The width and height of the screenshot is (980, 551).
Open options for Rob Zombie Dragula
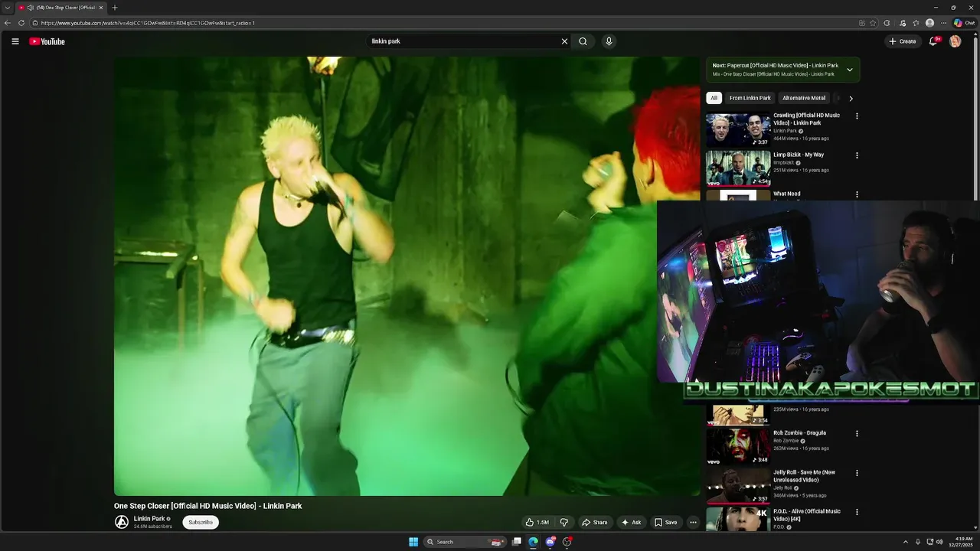857,433
